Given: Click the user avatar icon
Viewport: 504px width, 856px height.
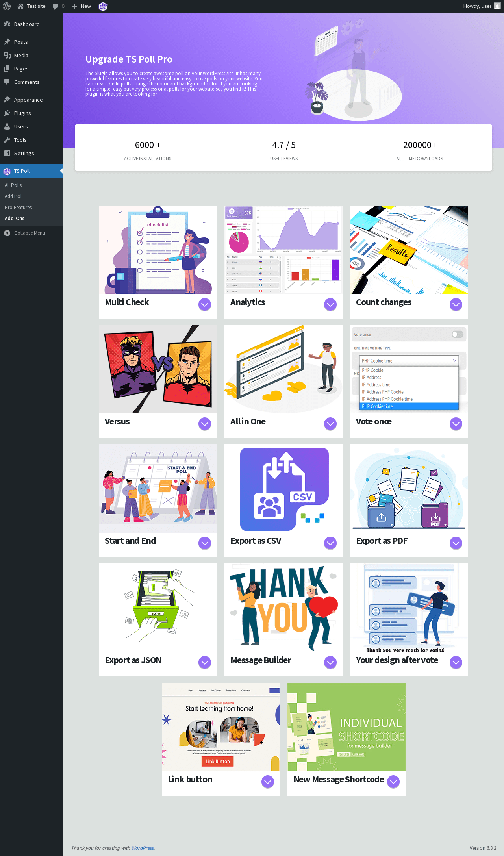Looking at the screenshot, I should (x=497, y=6).
